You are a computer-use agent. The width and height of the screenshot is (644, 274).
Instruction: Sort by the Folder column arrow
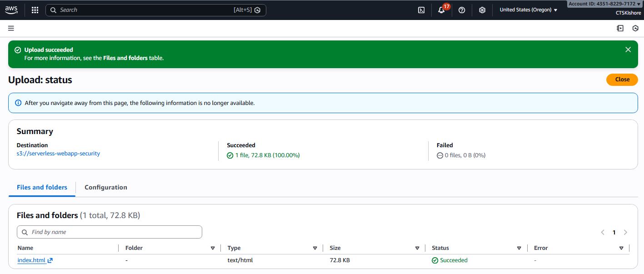(213, 248)
